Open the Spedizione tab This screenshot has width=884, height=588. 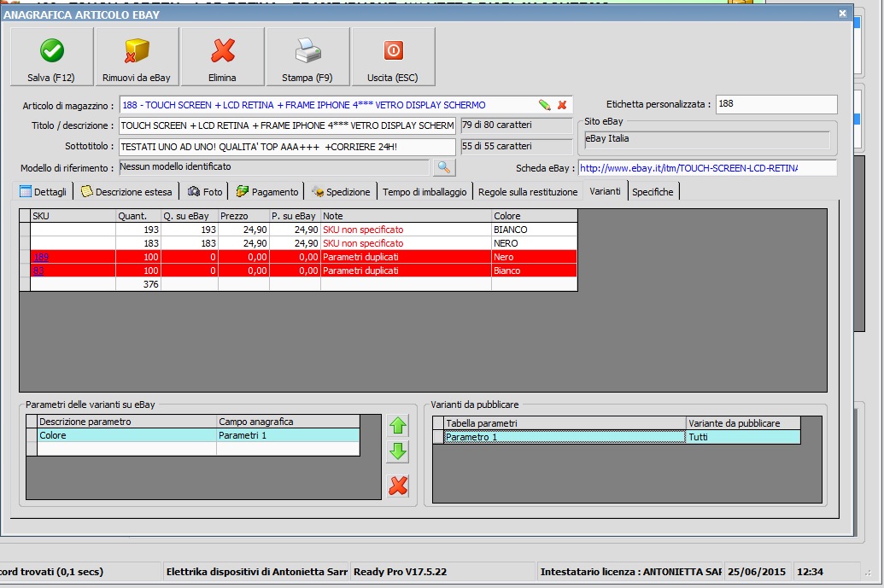341,192
